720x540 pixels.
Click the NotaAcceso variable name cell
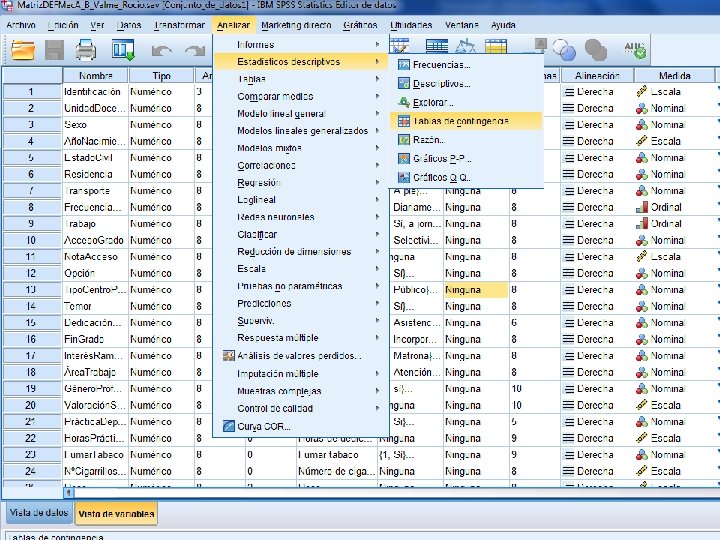[96, 257]
